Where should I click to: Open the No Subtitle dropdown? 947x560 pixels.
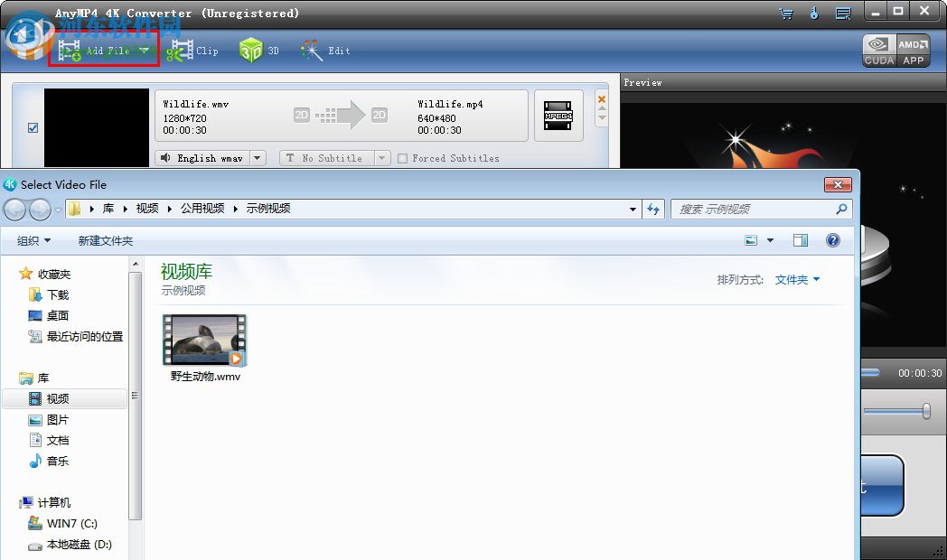[x=380, y=158]
